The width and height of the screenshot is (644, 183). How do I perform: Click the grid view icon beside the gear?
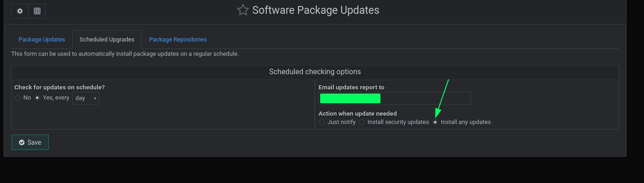pyautogui.click(x=37, y=11)
